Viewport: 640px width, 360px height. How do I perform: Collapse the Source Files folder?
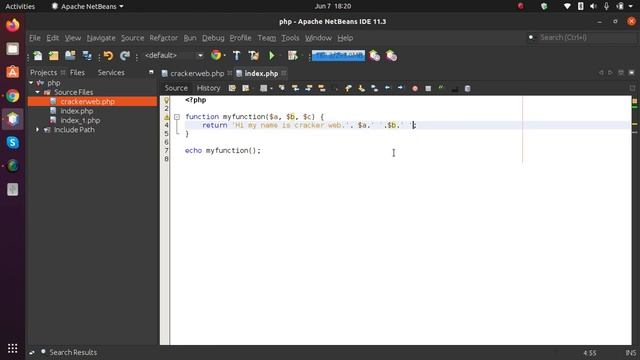coord(38,92)
